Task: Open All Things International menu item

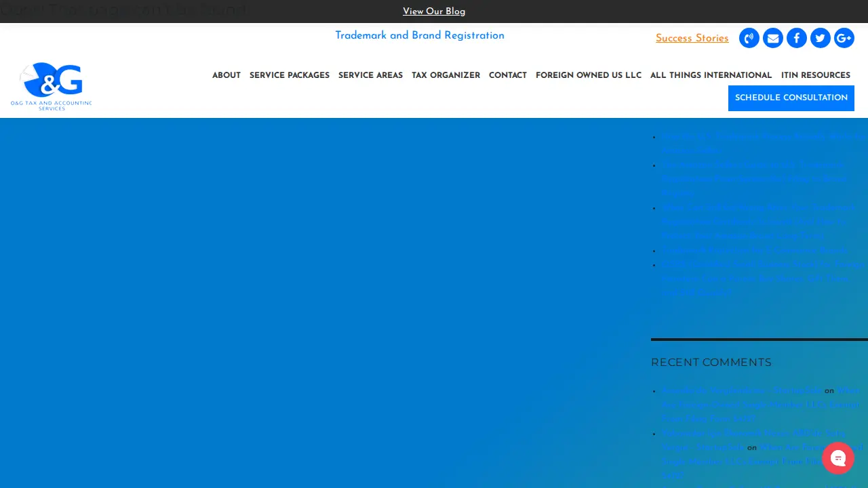Action: click(x=711, y=75)
